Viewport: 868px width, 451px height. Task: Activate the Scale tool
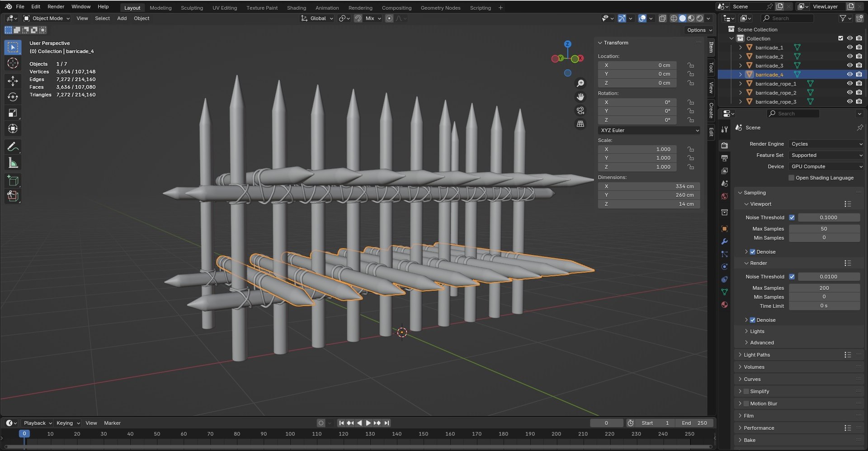click(x=13, y=113)
